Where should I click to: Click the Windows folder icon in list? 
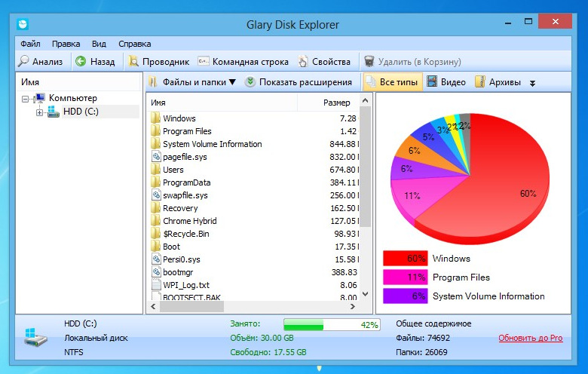click(x=155, y=118)
